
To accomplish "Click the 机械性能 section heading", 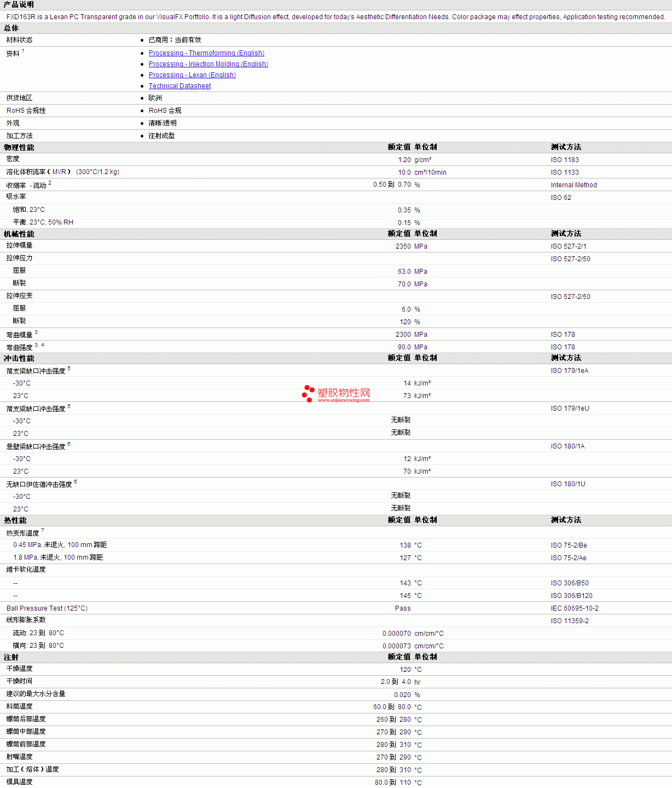I will [19, 234].
